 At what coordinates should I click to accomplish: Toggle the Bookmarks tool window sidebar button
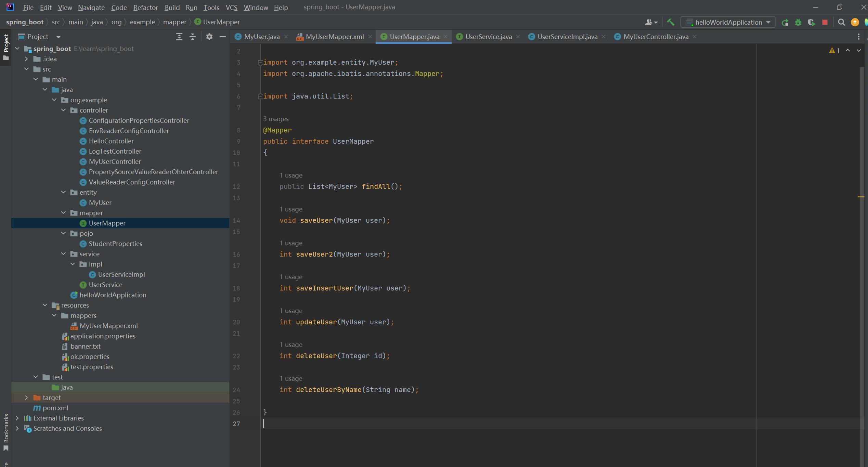coord(6,432)
